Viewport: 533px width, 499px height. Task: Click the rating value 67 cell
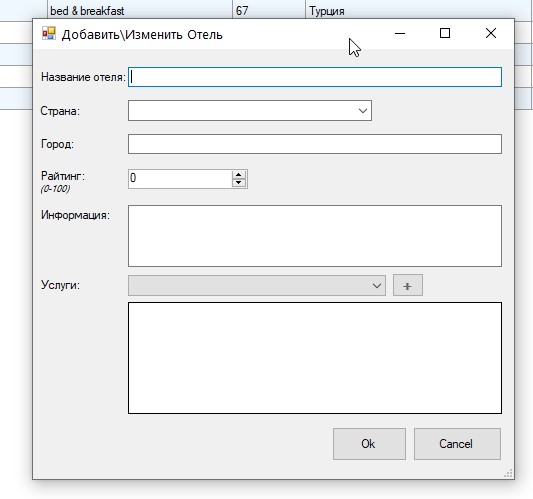click(x=269, y=11)
